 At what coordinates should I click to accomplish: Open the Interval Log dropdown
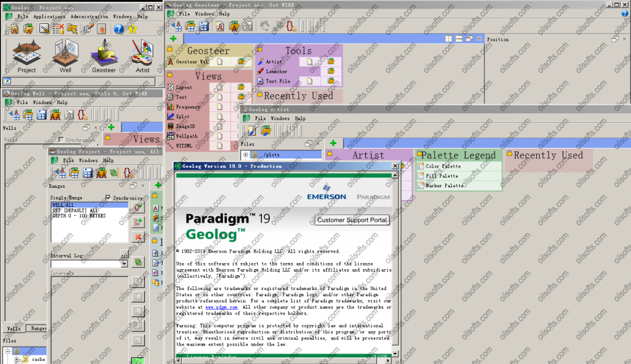point(124,264)
